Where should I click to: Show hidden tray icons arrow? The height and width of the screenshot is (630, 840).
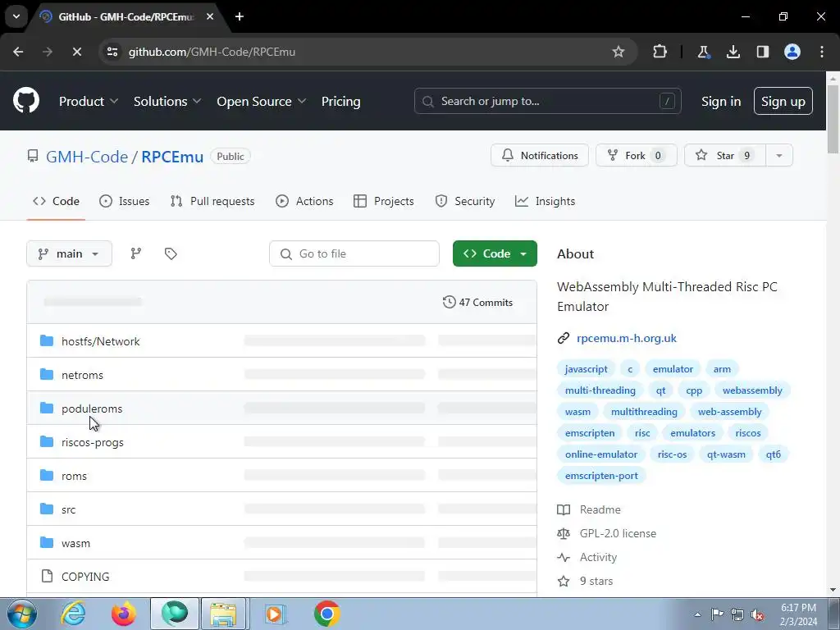(x=697, y=614)
